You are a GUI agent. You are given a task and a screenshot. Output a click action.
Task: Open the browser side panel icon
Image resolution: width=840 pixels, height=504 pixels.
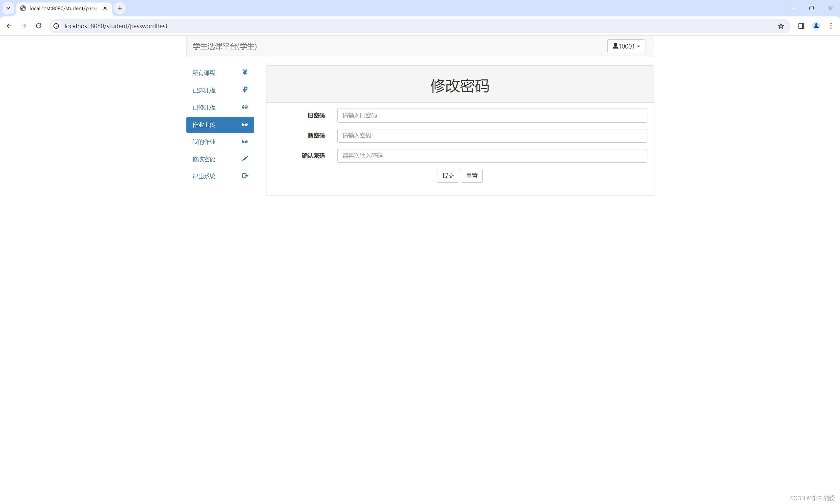(x=801, y=26)
